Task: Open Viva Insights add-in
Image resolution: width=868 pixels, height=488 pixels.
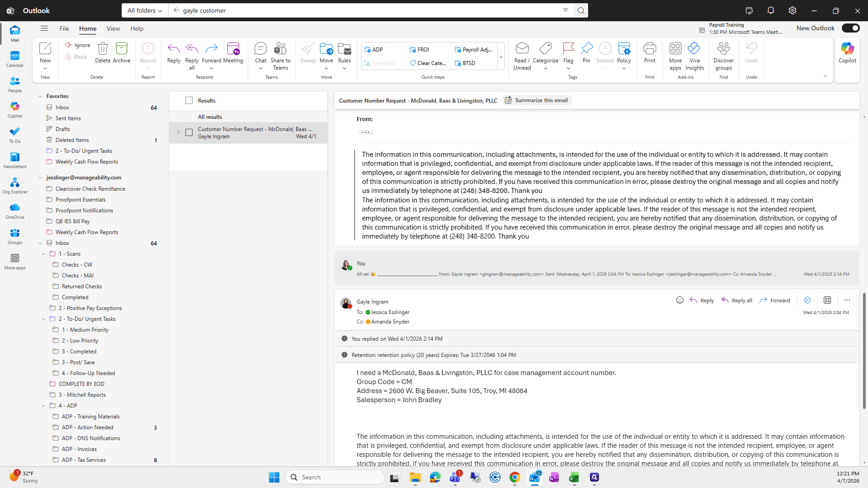Action: pos(694,56)
